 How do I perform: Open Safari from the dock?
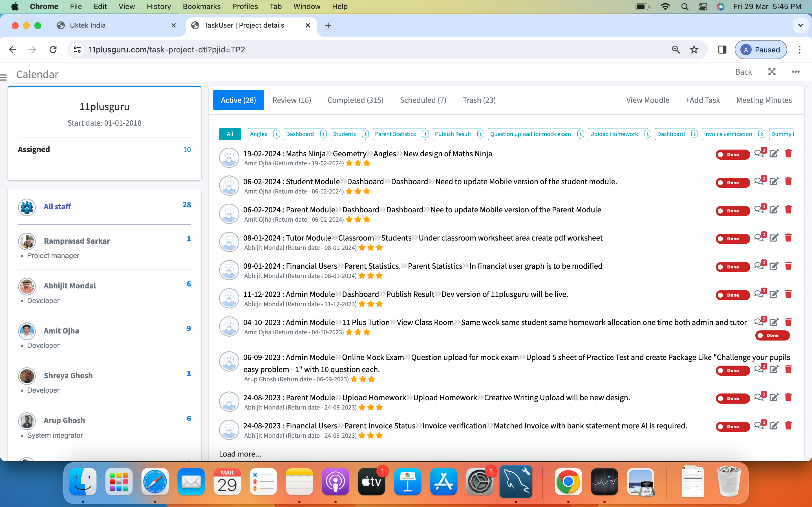pyautogui.click(x=155, y=482)
